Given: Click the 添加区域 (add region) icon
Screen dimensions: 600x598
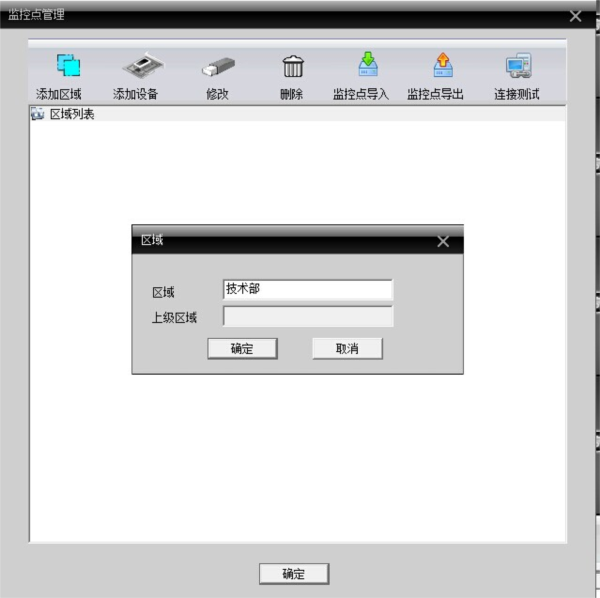Looking at the screenshot, I should [68, 67].
